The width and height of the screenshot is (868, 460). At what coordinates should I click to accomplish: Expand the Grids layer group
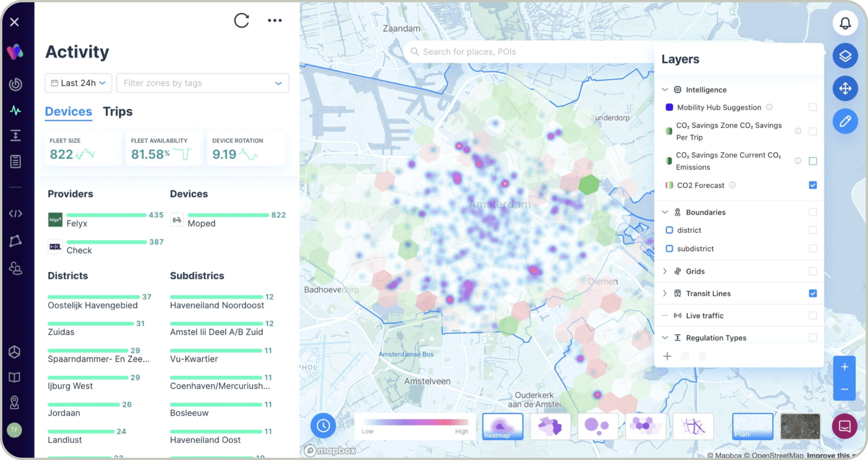665,271
